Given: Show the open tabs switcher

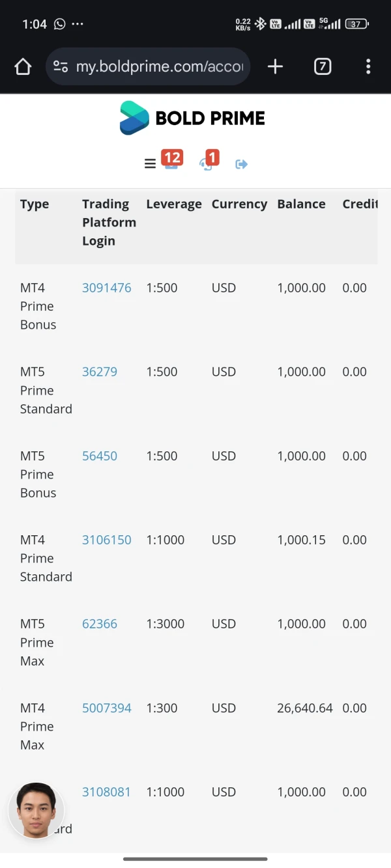Looking at the screenshot, I should tap(323, 66).
